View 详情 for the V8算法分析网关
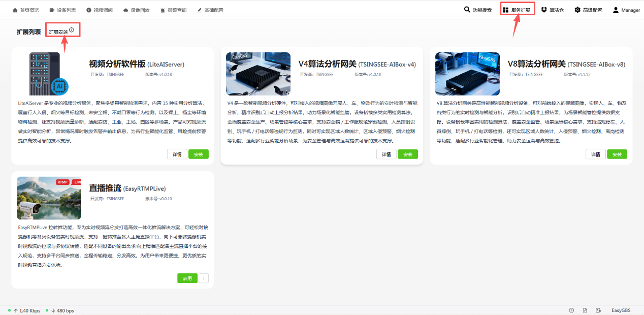Viewport: 644px width, 315px height. 595,154
